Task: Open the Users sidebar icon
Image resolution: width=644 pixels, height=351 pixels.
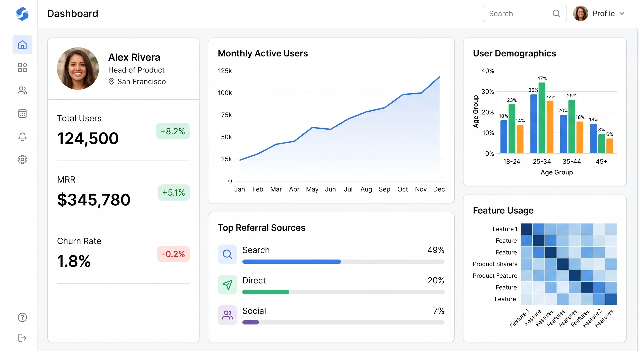Action: click(22, 90)
